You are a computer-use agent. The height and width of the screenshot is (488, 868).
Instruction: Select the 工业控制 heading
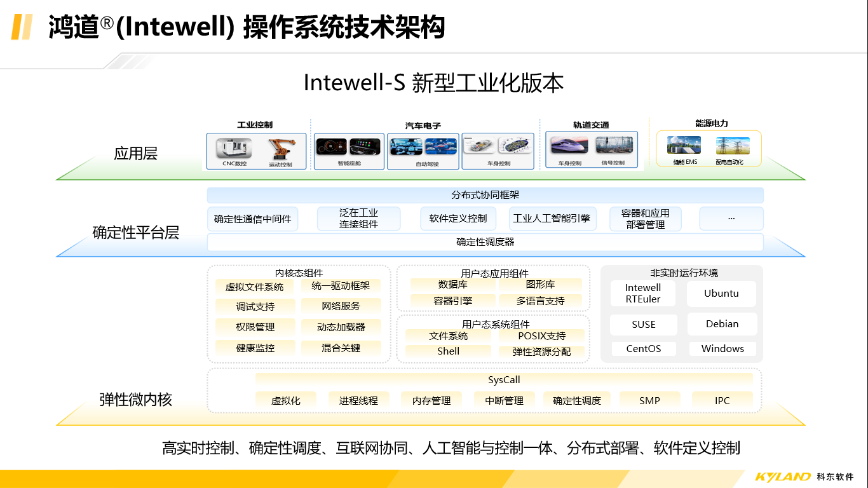click(x=255, y=125)
